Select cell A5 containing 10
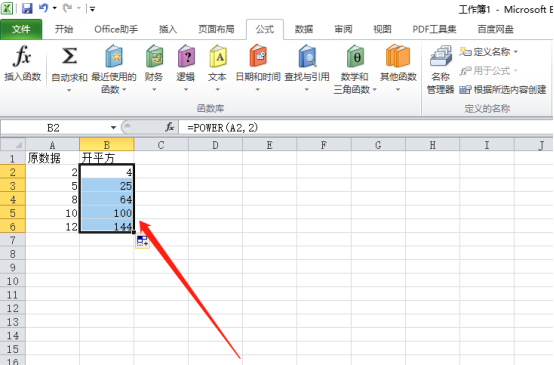The height and width of the screenshot is (365, 554). point(52,213)
